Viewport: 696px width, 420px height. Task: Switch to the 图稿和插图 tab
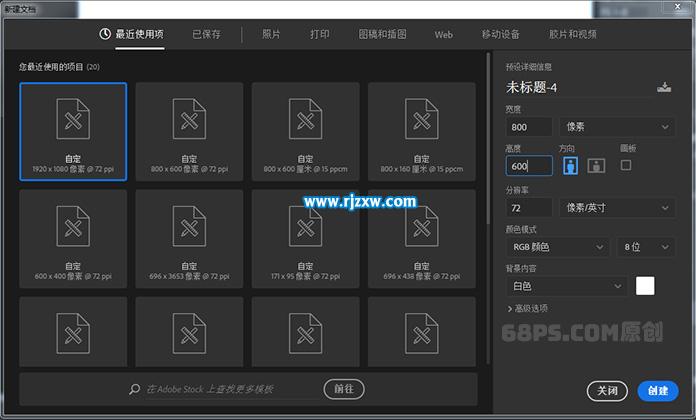[x=382, y=34]
